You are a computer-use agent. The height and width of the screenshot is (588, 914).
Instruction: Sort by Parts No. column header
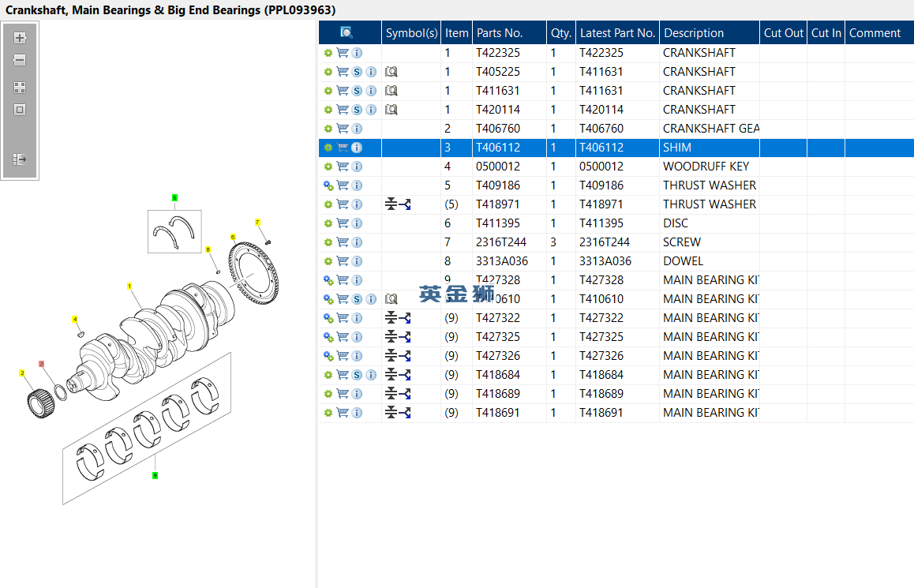pyautogui.click(x=509, y=32)
